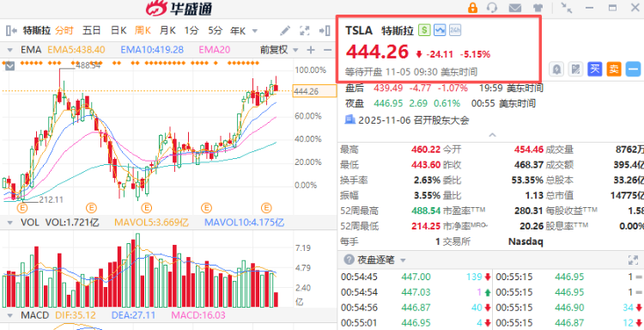Expand the 夜盘逐笔 tick panel

click(x=633, y=260)
